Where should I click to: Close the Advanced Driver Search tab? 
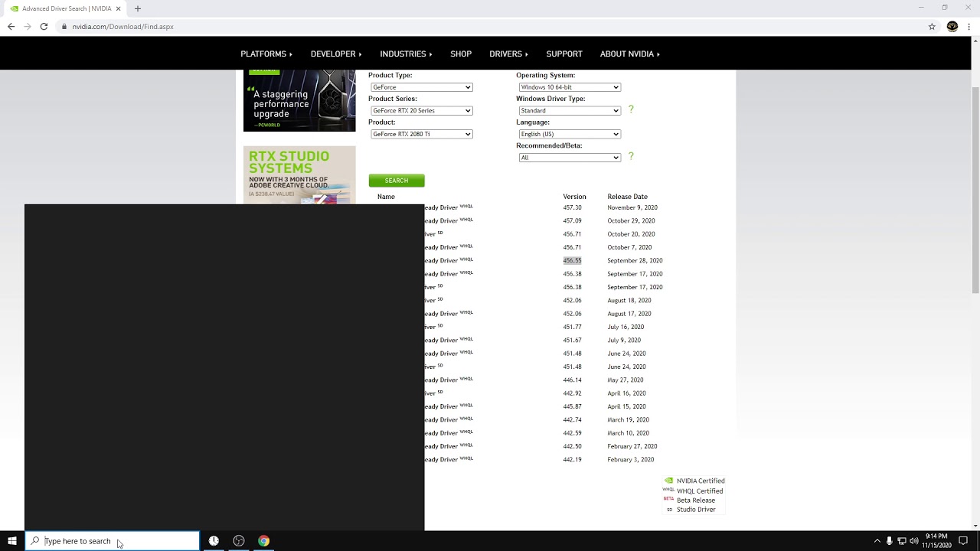[119, 8]
